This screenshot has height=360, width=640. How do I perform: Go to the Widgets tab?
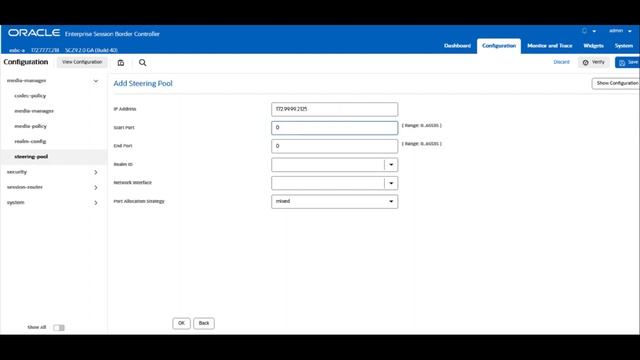point(593,46)
